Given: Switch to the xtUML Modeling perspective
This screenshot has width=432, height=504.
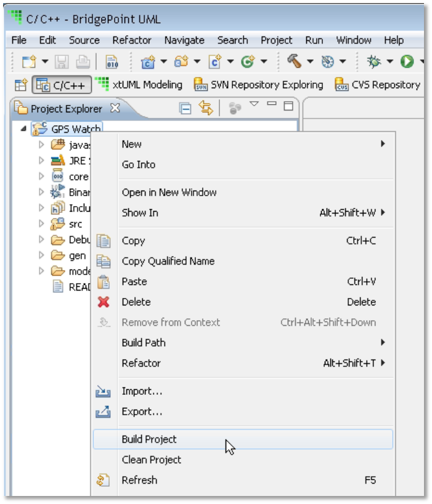Looking at the screenshot, I should click(139, 85).
